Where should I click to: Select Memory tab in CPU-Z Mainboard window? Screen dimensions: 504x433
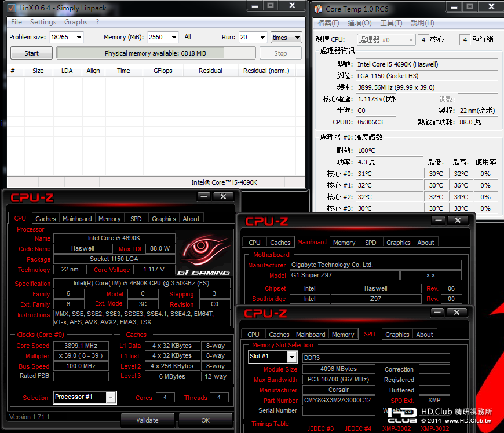pyautogui.click(x=344, y=243)
